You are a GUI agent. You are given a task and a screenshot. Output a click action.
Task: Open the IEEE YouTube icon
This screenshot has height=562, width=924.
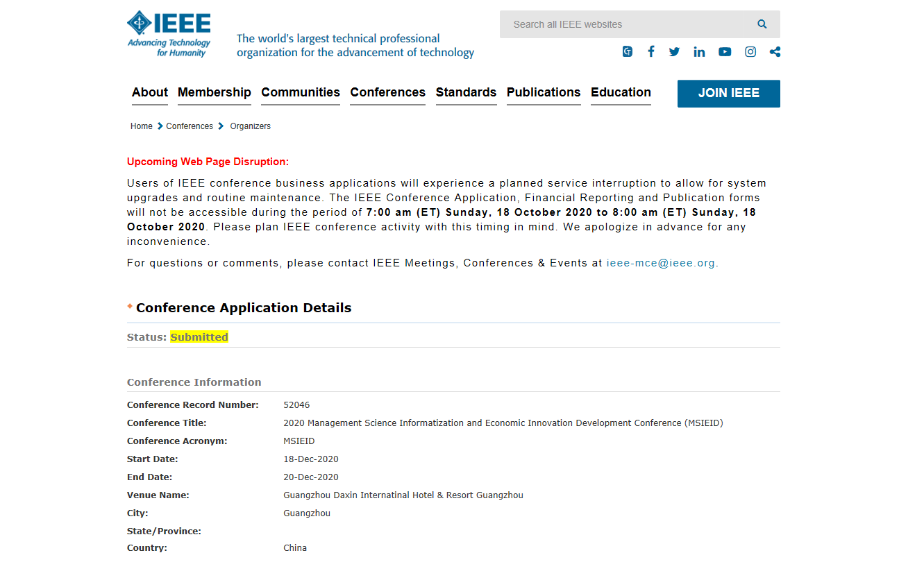[725, 51]
